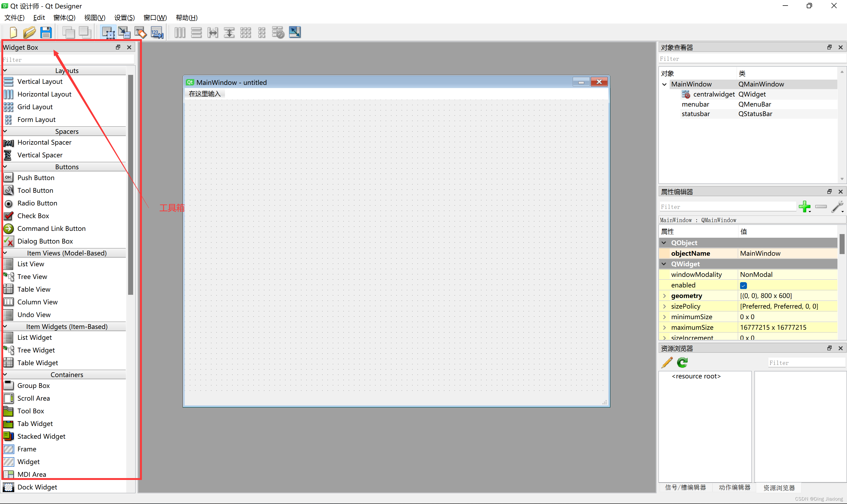Switch to the 动作编辑器 tab

pos(734,487)
